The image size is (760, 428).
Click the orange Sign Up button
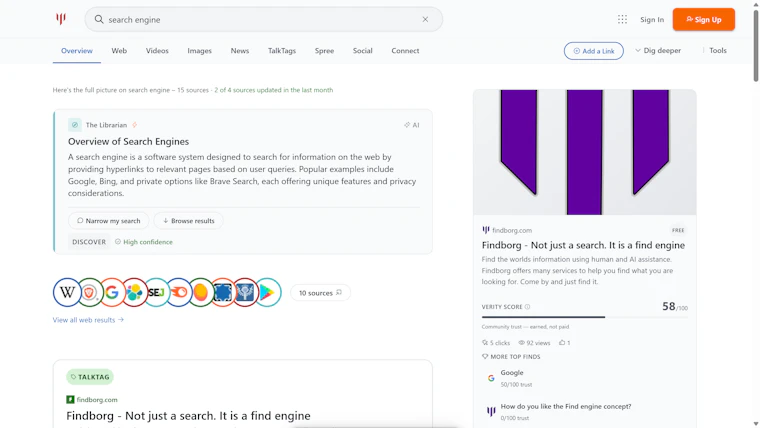pyautogui.click(x=703, y=19)
